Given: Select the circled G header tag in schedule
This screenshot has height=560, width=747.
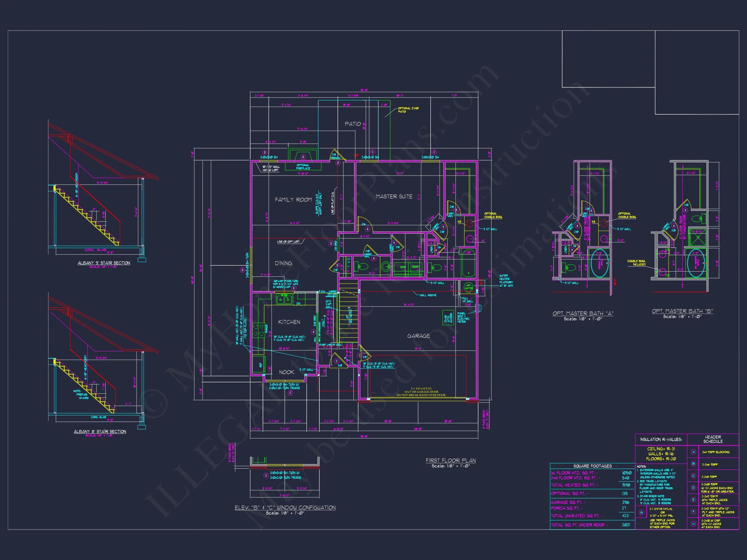Looking at the screenshot, I should click(641, 512).
